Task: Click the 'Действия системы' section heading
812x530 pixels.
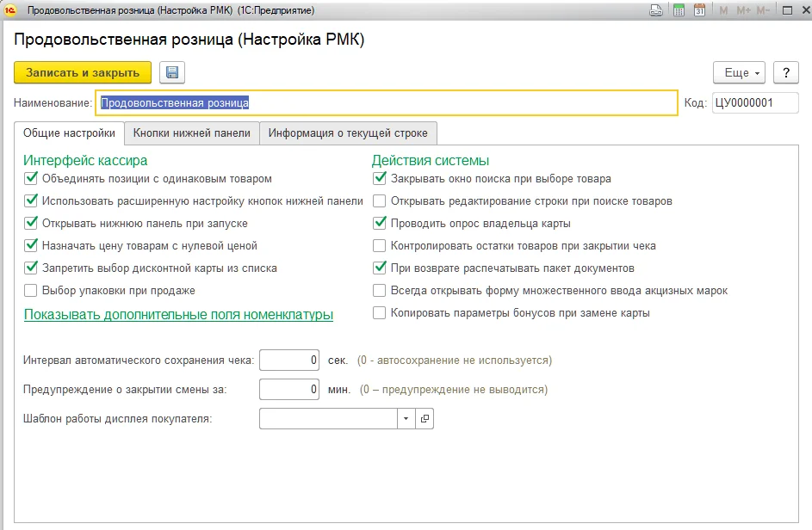Action: [x=431, y=160]
